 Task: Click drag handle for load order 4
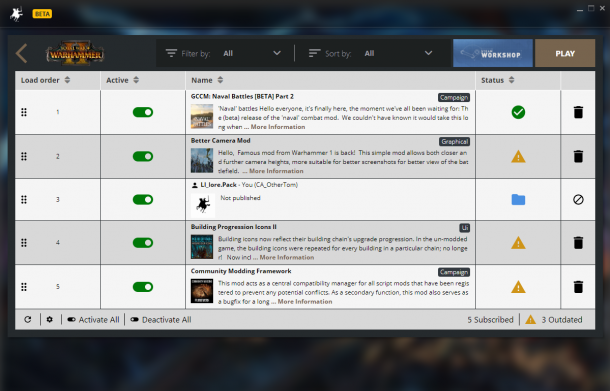[x=24, y=243]
